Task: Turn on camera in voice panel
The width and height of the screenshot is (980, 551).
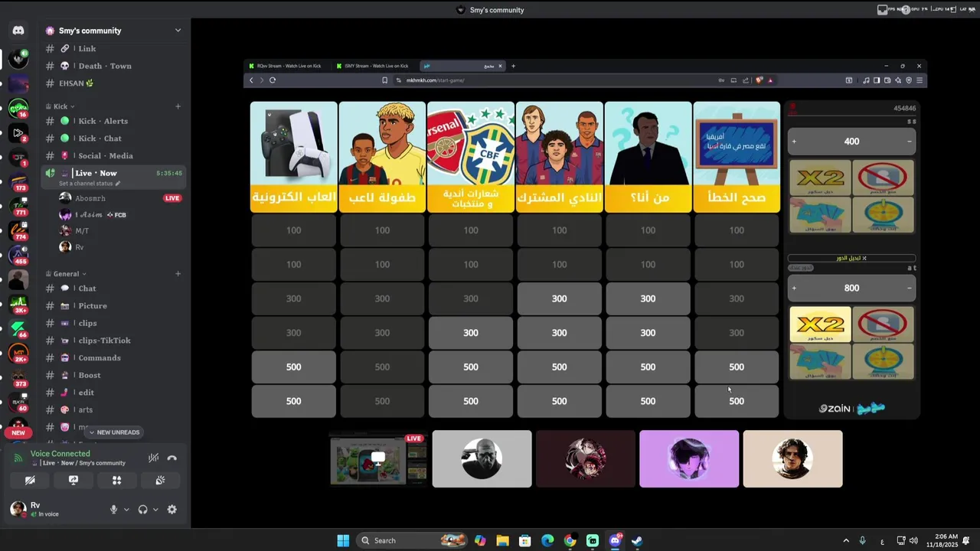Action: 30,481
